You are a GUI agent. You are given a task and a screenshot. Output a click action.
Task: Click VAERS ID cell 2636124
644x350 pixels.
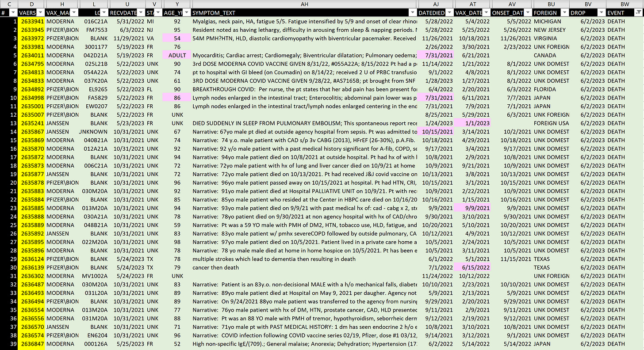click(31, 259)
